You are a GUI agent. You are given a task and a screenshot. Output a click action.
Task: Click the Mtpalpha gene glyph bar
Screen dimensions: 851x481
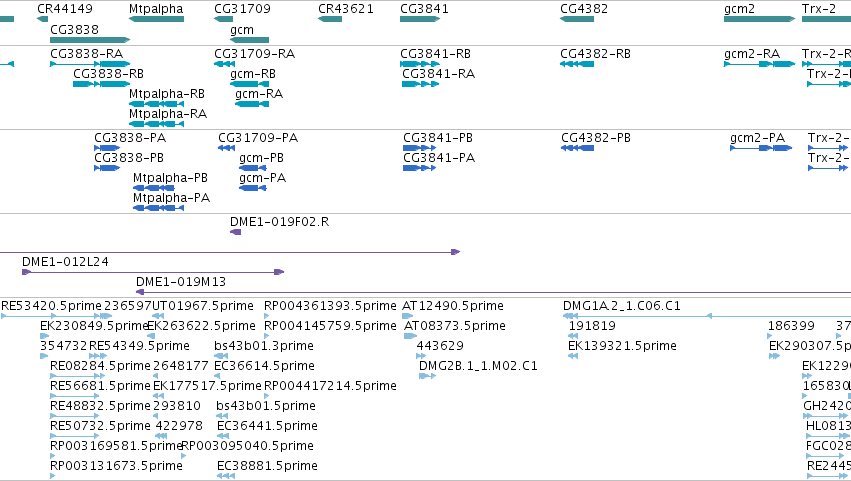156,20
